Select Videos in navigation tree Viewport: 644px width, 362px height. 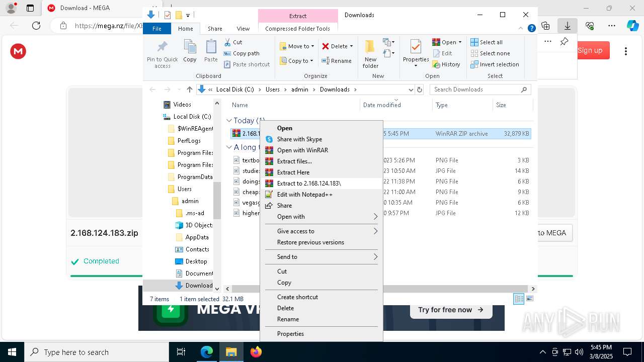[x=182, y=105]
